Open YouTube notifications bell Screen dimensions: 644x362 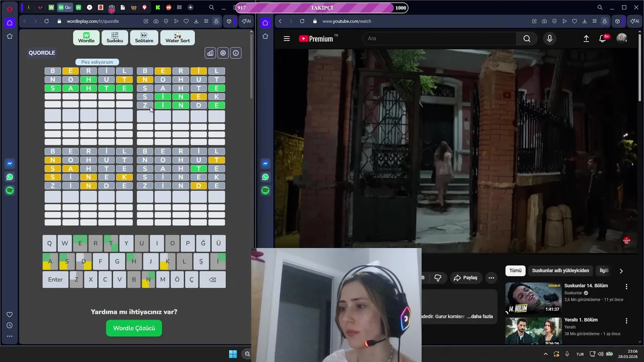pos(603,39)
